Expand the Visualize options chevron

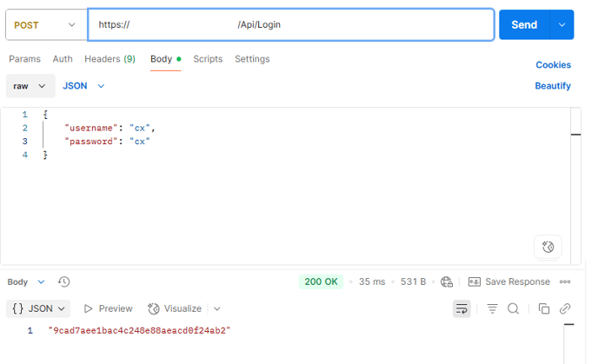pos(217,308)
